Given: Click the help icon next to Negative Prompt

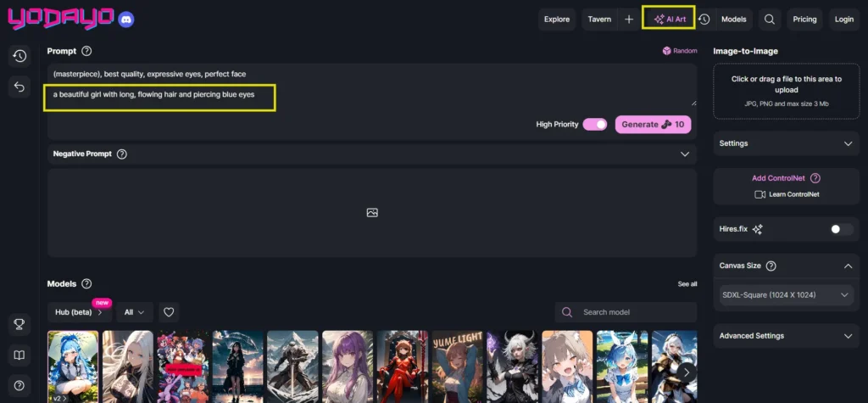Looking at the screenshot, I should pyautogui.click(x=122, y=154).
